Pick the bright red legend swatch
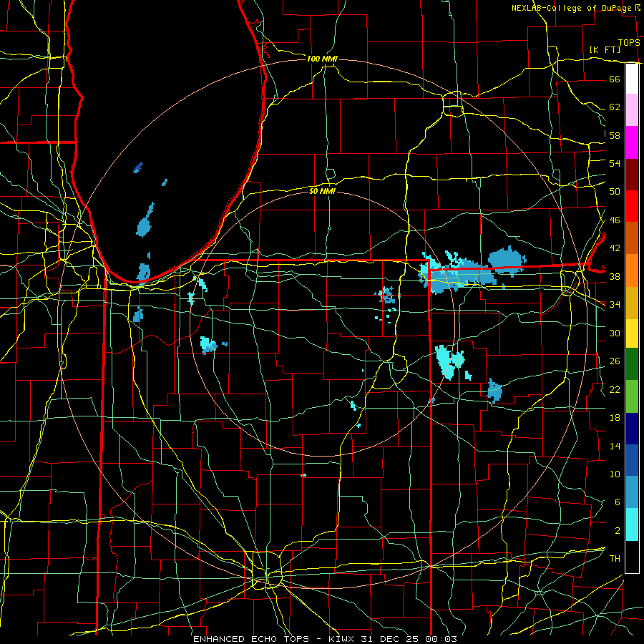 (632, 206)
